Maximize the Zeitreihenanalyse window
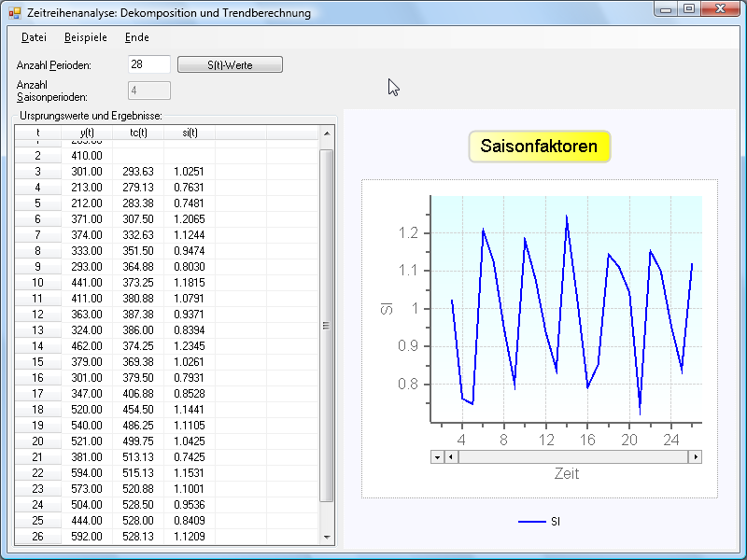This screenshot has height=560, width=747. (x=689, y=9)
